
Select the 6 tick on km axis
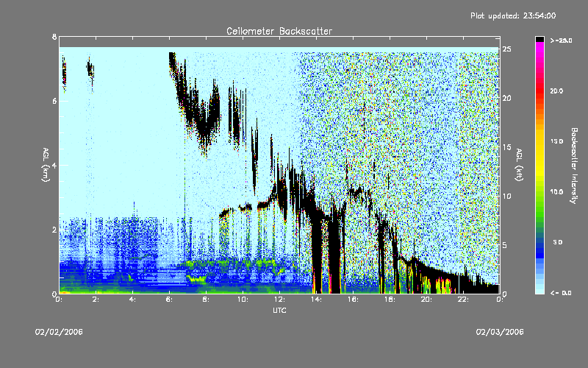(54, 101)
